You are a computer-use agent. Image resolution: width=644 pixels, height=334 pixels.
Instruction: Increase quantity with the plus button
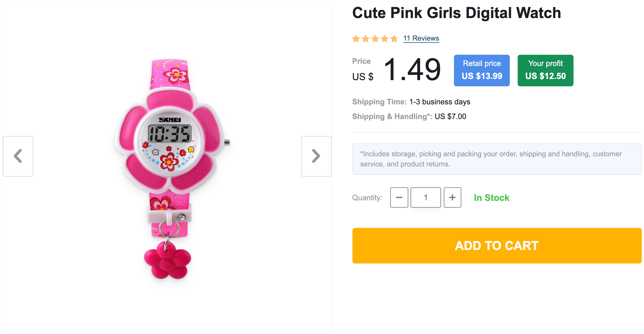(452, 197)
